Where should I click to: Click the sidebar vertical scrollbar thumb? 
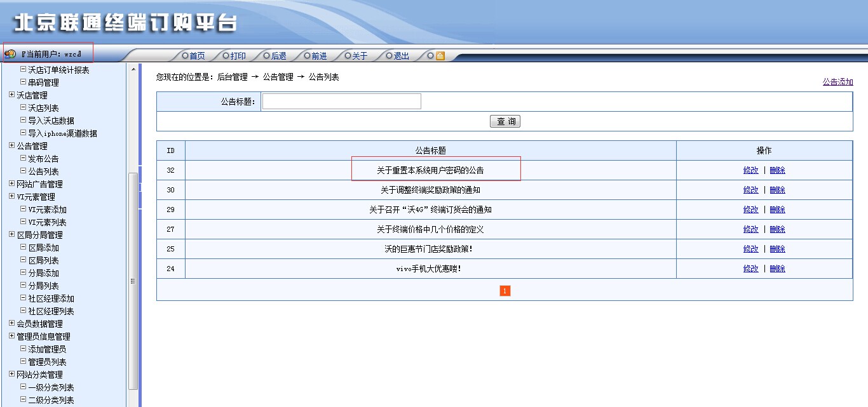tap(133, 281)
